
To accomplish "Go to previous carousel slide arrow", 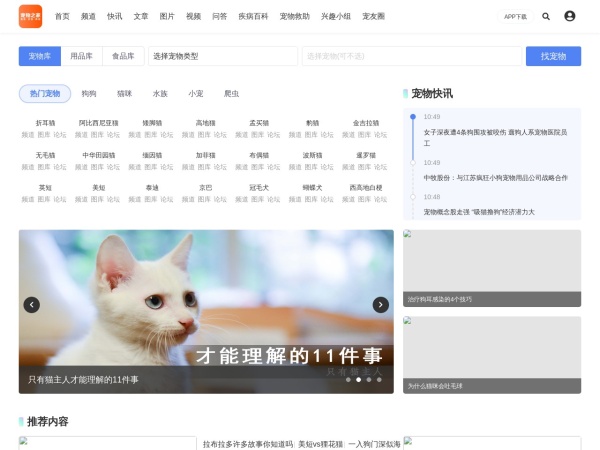I will coord(32,305).
